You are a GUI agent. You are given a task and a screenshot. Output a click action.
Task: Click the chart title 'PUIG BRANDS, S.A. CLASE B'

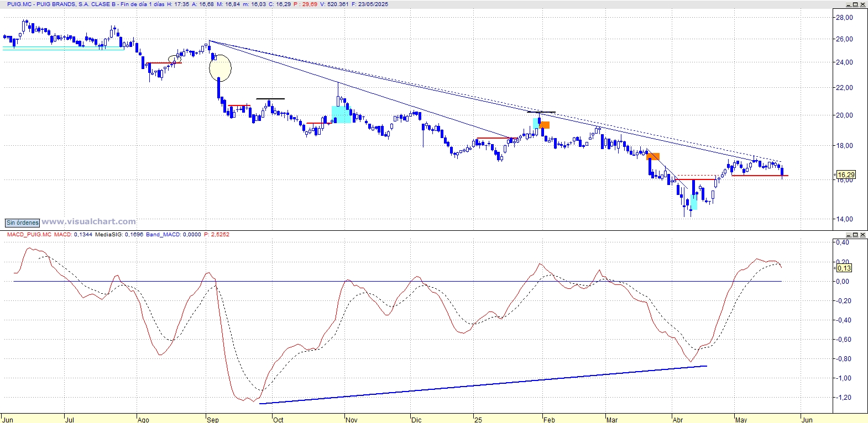pos(76,4)
